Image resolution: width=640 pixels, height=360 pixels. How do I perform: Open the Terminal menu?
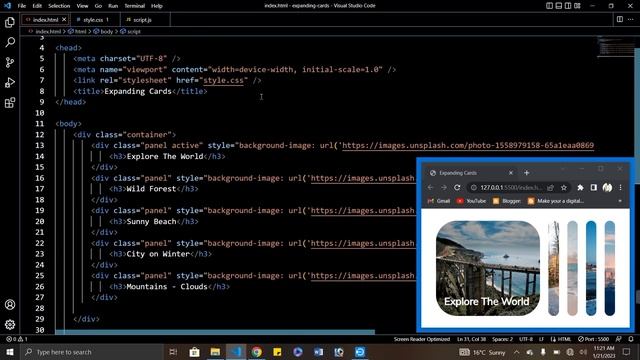coord(135,6)
